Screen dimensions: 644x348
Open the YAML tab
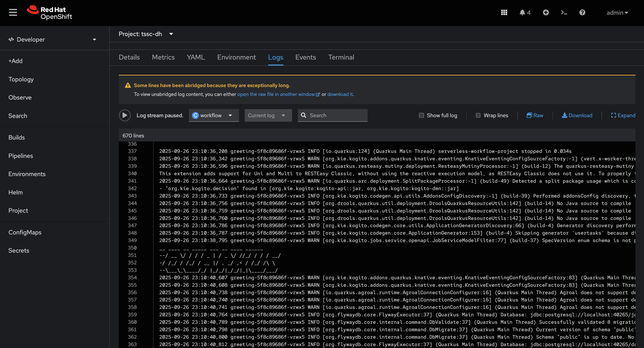[196, 57]
